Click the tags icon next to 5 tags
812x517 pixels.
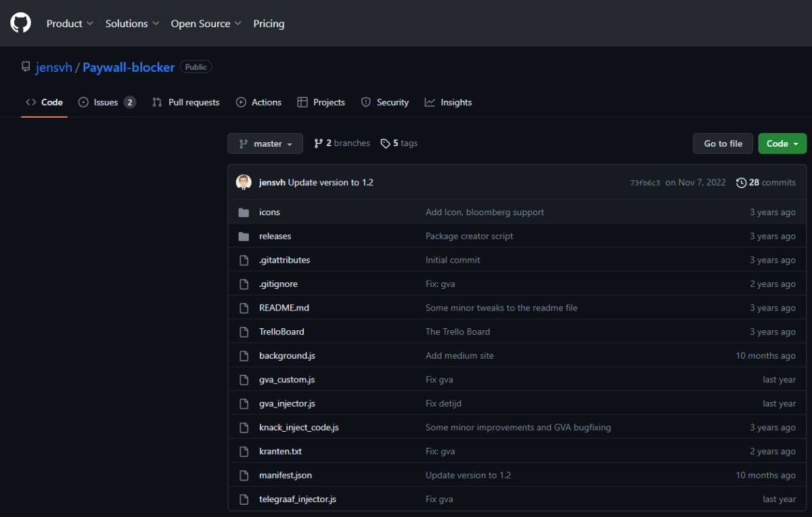[385, 143]
